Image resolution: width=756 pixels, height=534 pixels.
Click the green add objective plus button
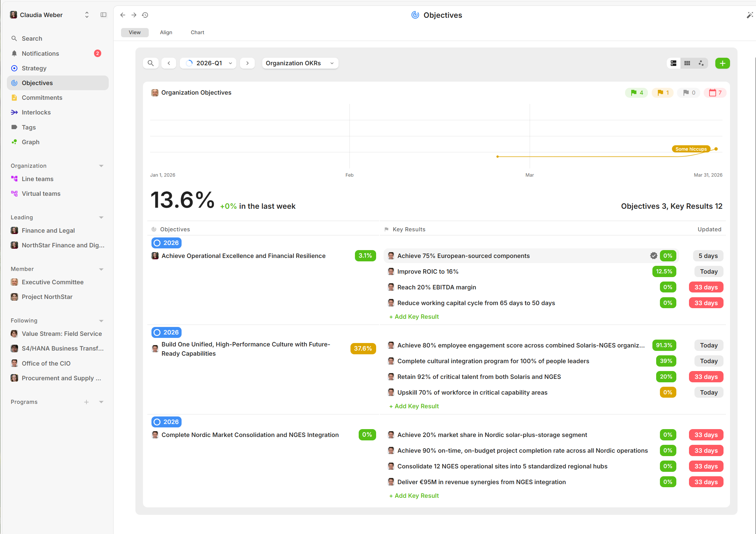[x=722, y=63]
